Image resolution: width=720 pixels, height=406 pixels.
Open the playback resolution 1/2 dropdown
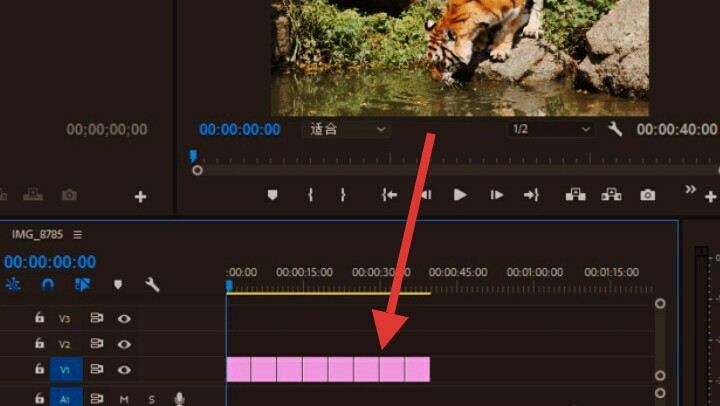click(551, 129)
